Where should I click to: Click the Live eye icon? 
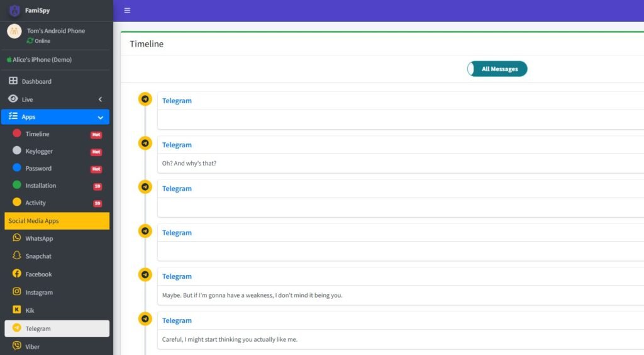click(x=13, y=99)
